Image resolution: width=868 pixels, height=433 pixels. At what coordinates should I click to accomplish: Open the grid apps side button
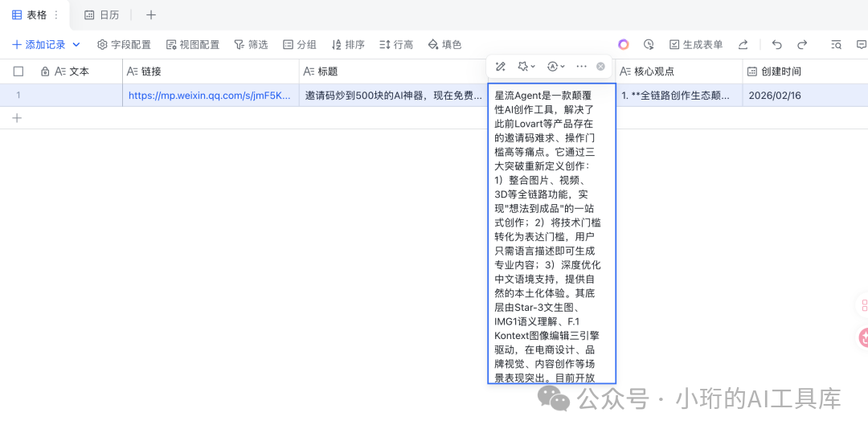pos(862,304)
